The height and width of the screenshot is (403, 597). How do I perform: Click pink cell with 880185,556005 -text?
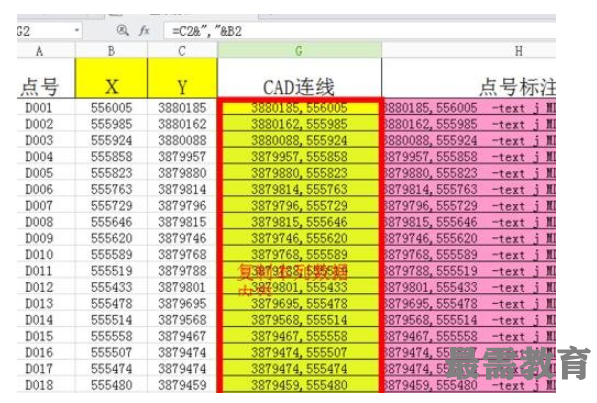(x=469, y=108)
